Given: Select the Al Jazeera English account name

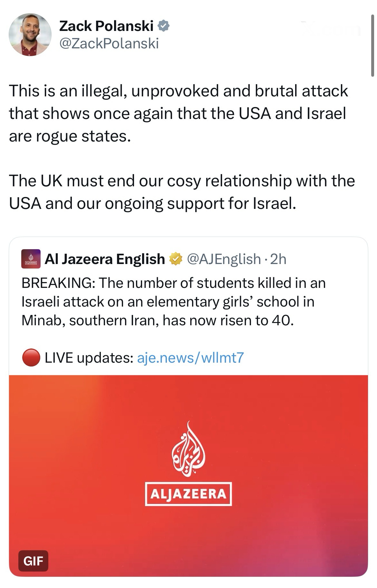Looking at the screenshot, I should coord(105,259).
